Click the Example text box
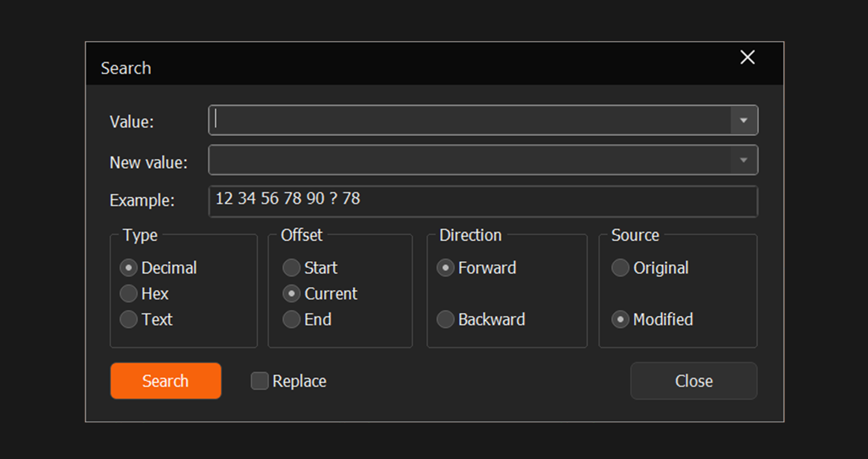The height and width of the screenshot is (459, 868). click(483, 201)
